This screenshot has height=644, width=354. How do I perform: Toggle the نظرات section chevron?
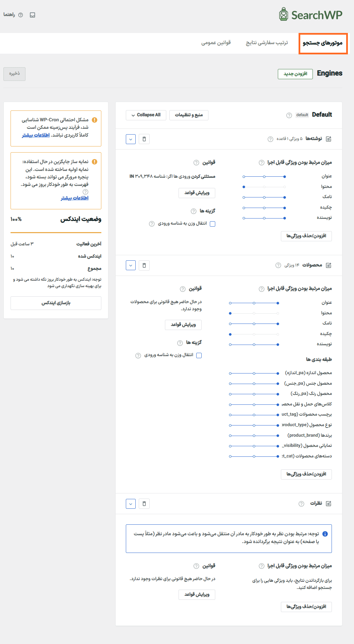pyautogui.click(x=131, y=504)
